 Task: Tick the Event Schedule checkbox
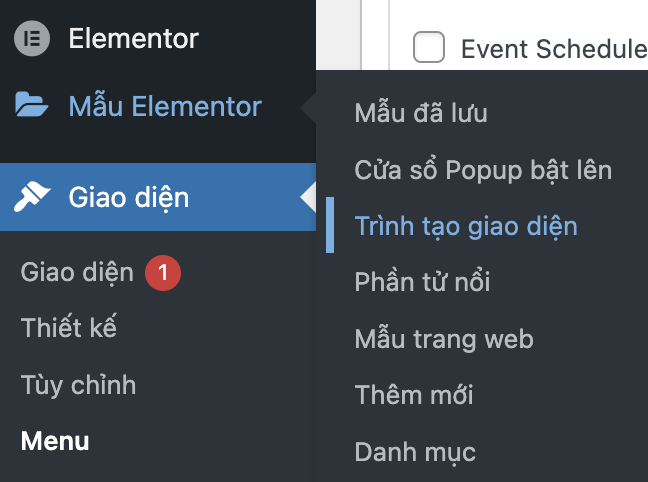pos(429,48)
